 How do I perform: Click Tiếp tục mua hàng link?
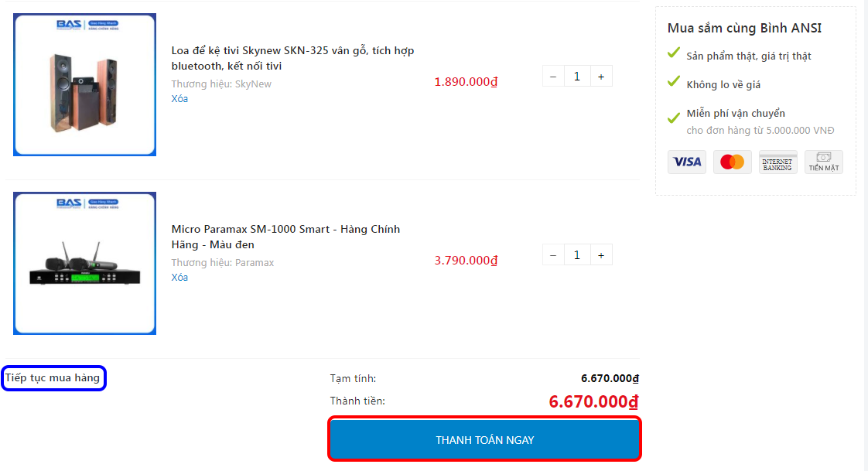tap(53, 378)
